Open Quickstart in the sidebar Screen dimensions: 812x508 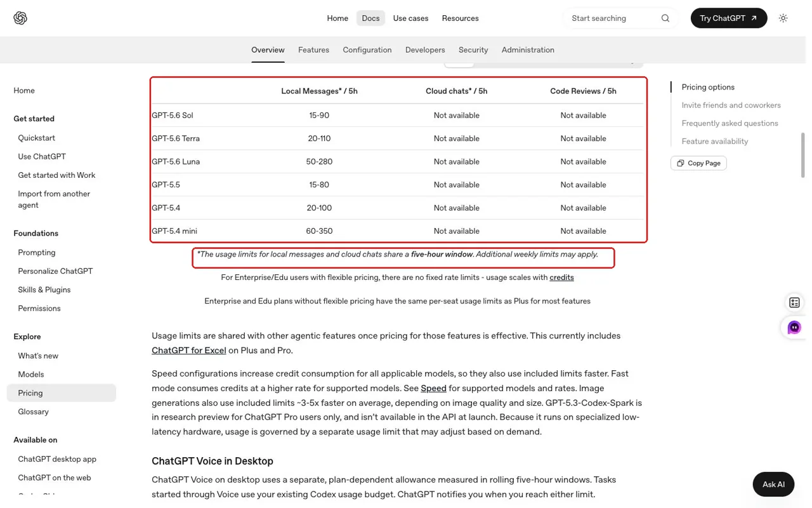[x=36, y=138]
